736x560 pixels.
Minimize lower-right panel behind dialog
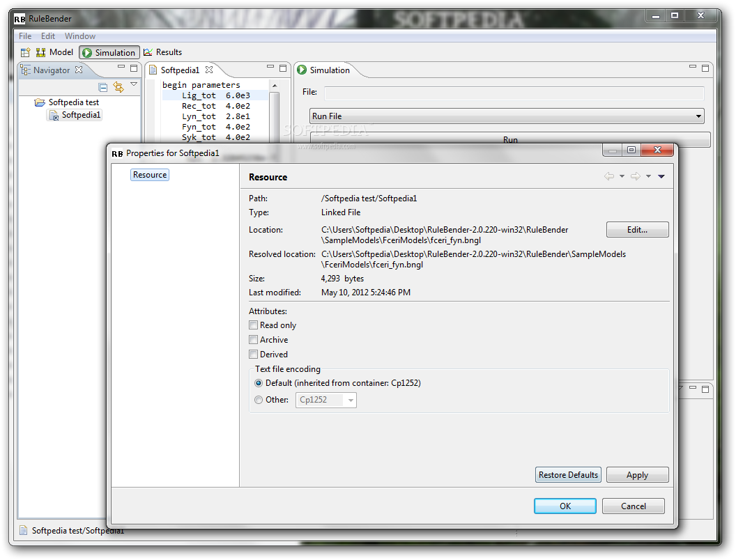(693, 388)
